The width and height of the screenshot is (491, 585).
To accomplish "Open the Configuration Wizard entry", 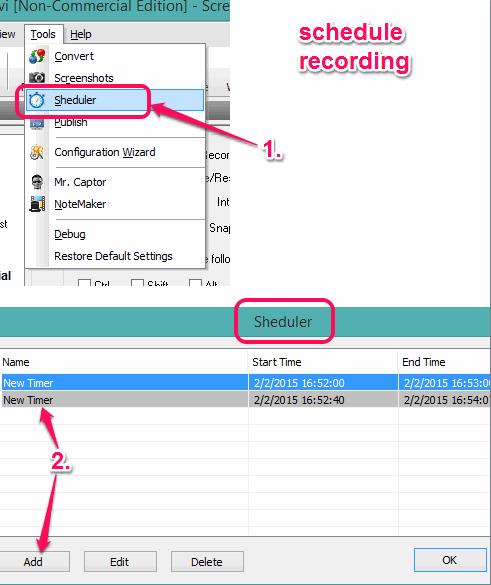I will point(115,152).
